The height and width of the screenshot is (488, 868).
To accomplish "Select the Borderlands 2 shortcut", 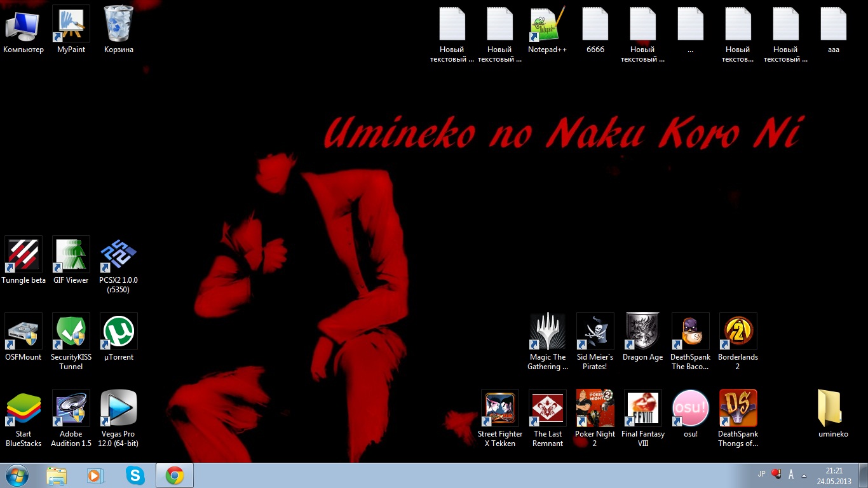I will point(738,342).
